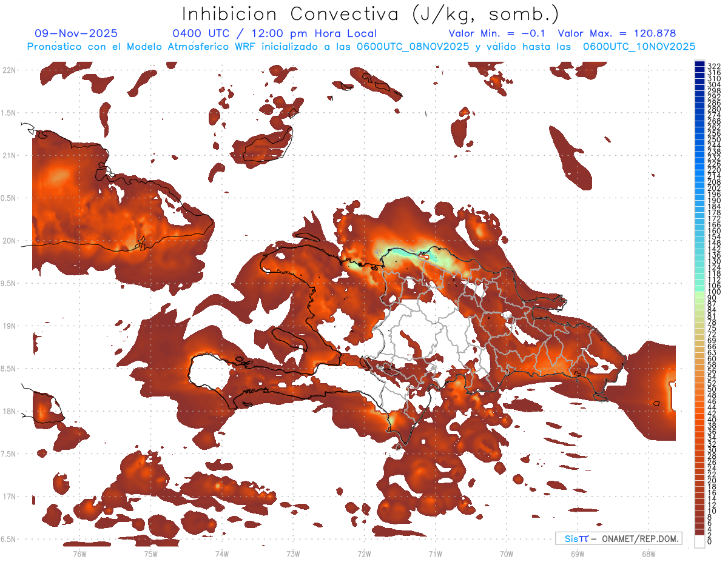The width and height of the screenshot is (728, 562).
Task: Click "0400 UTC / 12:00 pm Hora Local"
Action: (x=274, y=34)
